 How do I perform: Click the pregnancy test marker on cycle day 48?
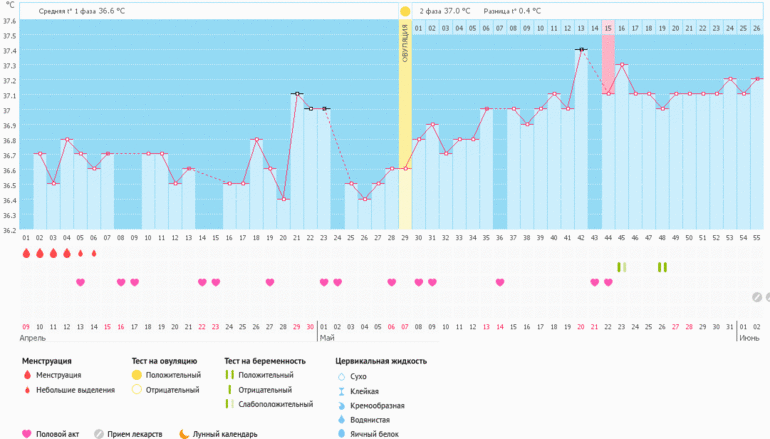point(662,267)
